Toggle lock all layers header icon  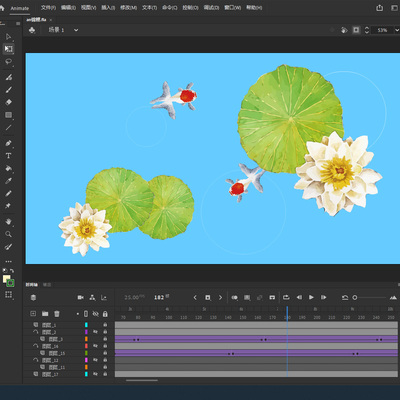pyautogui.click(x=105, y=314)
